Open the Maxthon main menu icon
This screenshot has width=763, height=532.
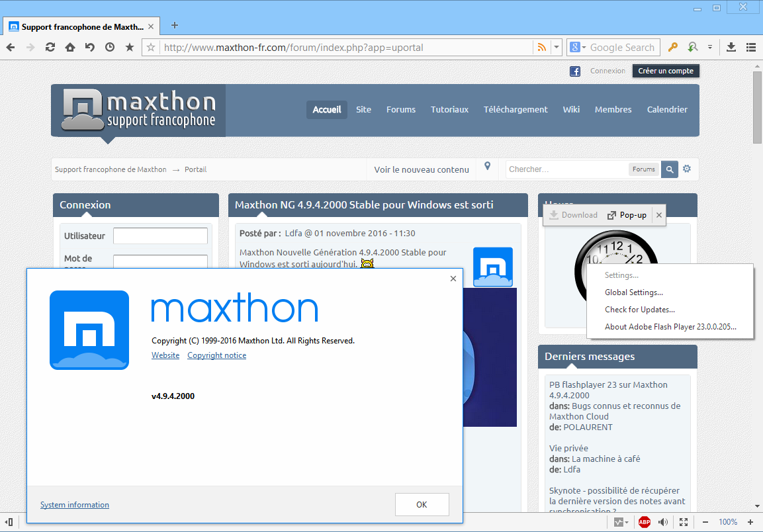pyautogui.click(x=751, y=47)
